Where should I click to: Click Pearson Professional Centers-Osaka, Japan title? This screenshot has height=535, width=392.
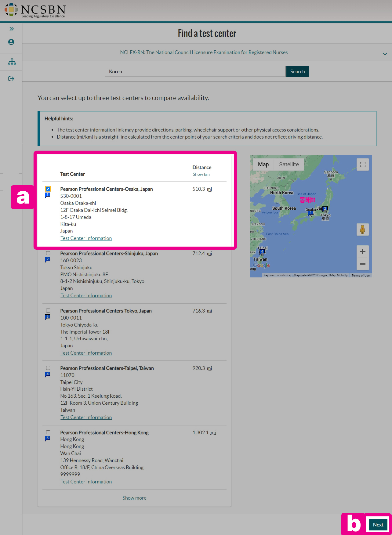(x=107, y=189)
